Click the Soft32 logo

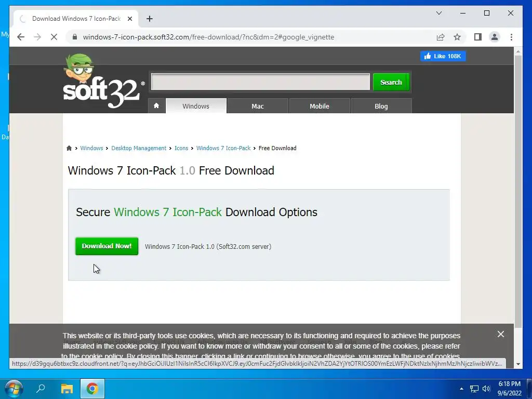click(103, 82)
